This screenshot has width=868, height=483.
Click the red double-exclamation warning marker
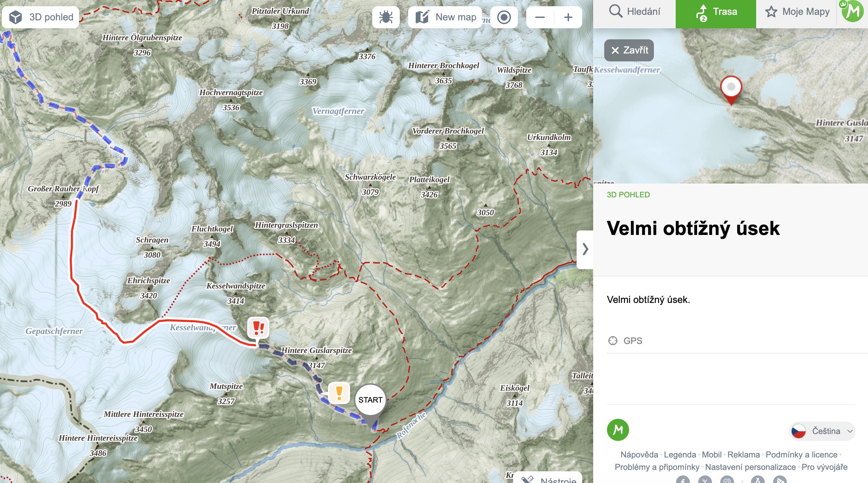(x=258, y=328)
